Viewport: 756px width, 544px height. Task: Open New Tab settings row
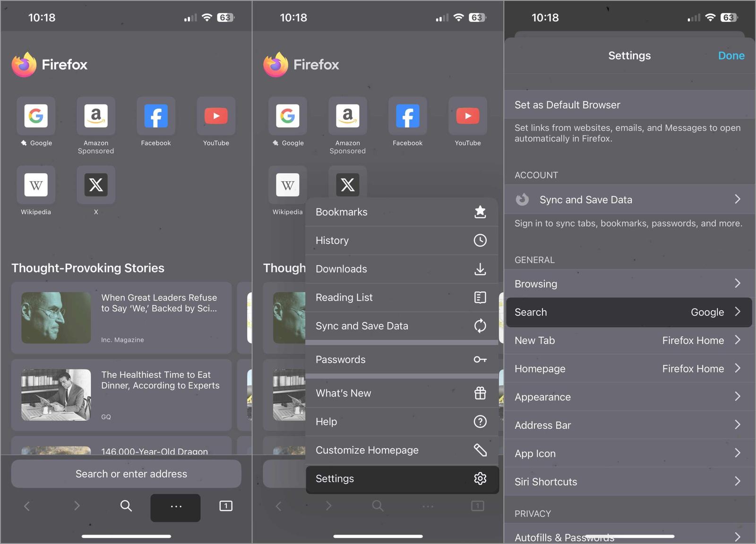[x=630, y=340]
